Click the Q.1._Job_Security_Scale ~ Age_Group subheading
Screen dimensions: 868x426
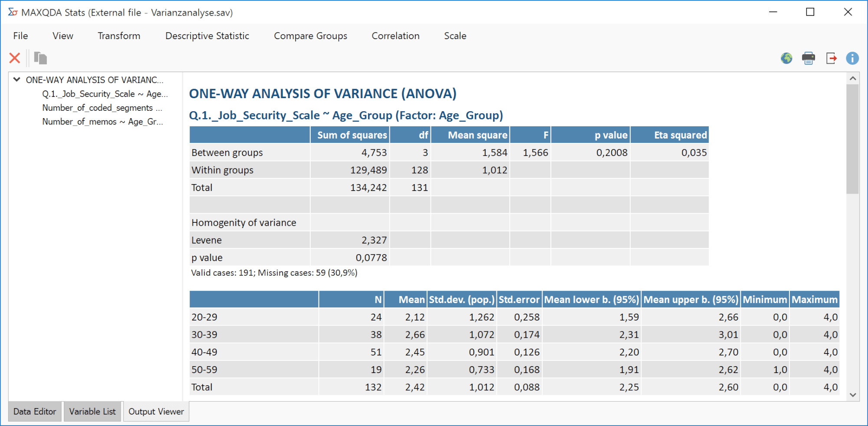pos(345,115)
